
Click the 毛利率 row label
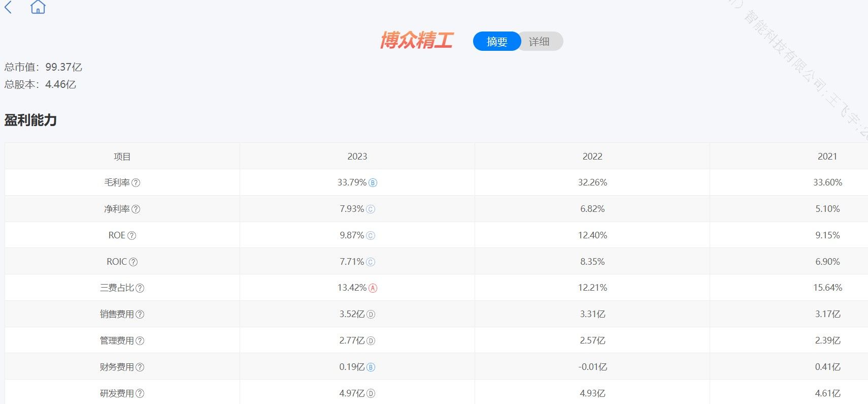click(117, 182)
